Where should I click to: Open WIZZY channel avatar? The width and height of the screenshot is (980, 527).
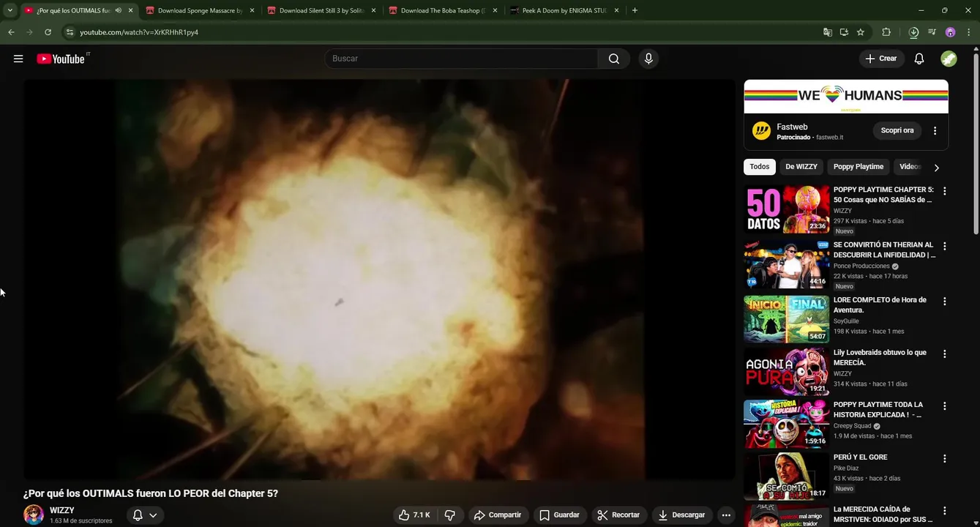34,515
